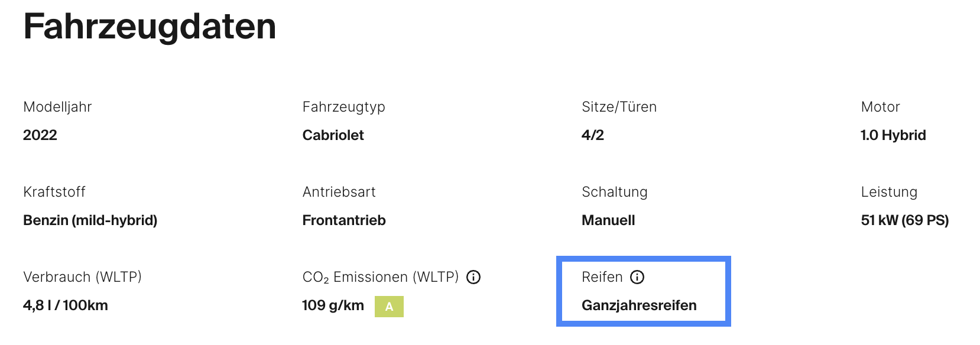
Task: Click the Sitze/Türen label
Action: pyautogui.click(x=619, y=107)
